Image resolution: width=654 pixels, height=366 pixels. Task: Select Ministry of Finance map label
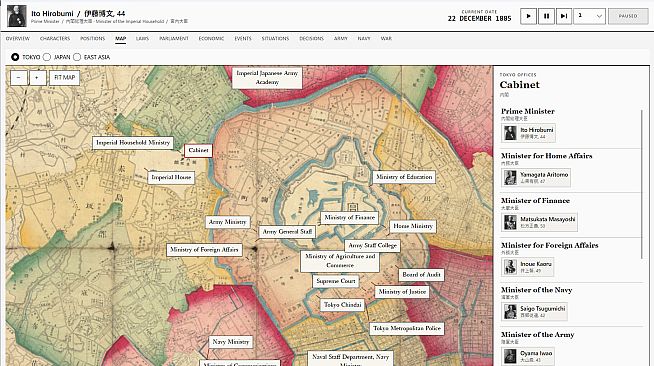350,218
